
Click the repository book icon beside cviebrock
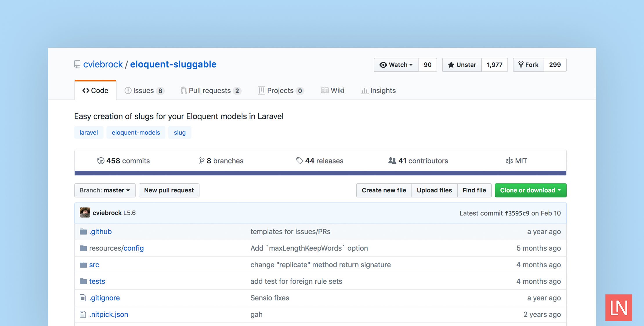click(77, 64)
